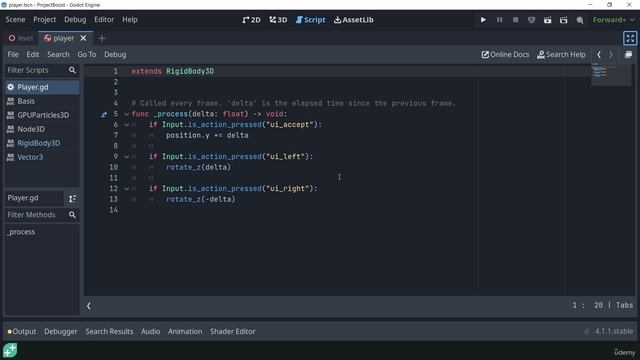Open the script editor Debug menu
The image size is (640, 360).
pyautogui.click(x=115, y=54)
